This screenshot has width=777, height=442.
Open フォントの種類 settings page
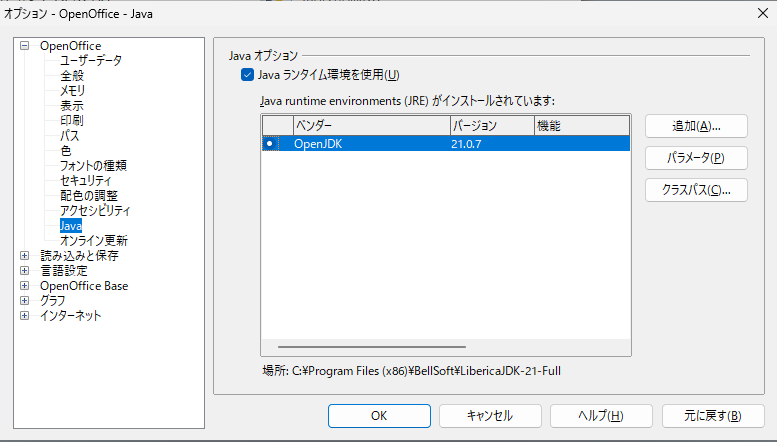coord(93,166)
